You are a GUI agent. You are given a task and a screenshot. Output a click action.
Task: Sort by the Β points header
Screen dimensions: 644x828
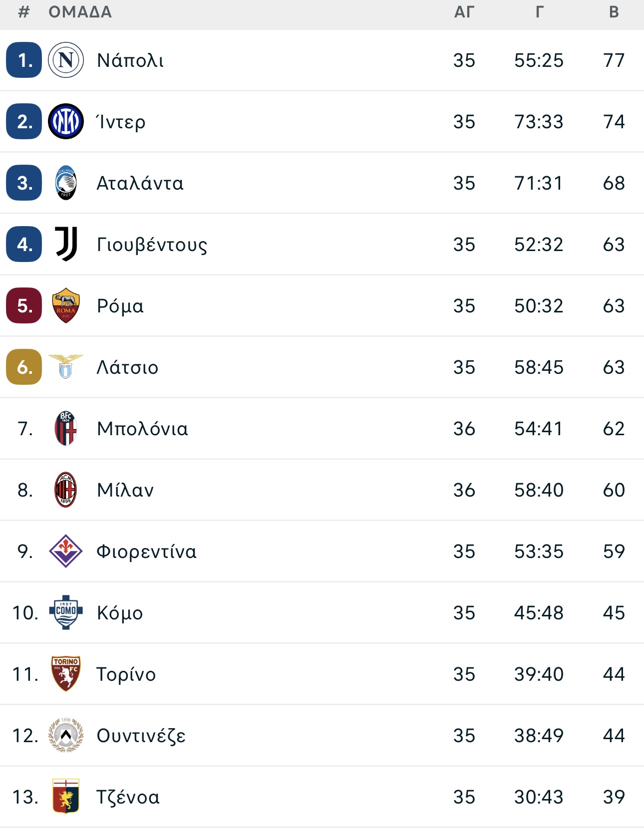tap(614, 12)
